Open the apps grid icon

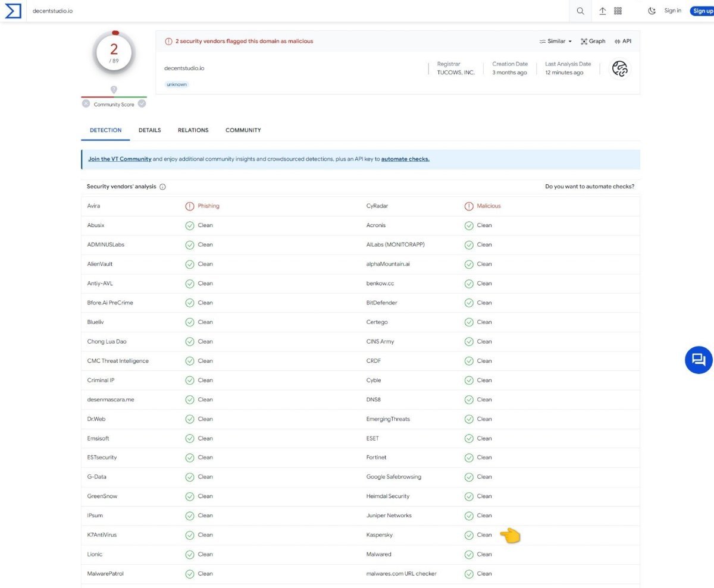pos(618,11)
